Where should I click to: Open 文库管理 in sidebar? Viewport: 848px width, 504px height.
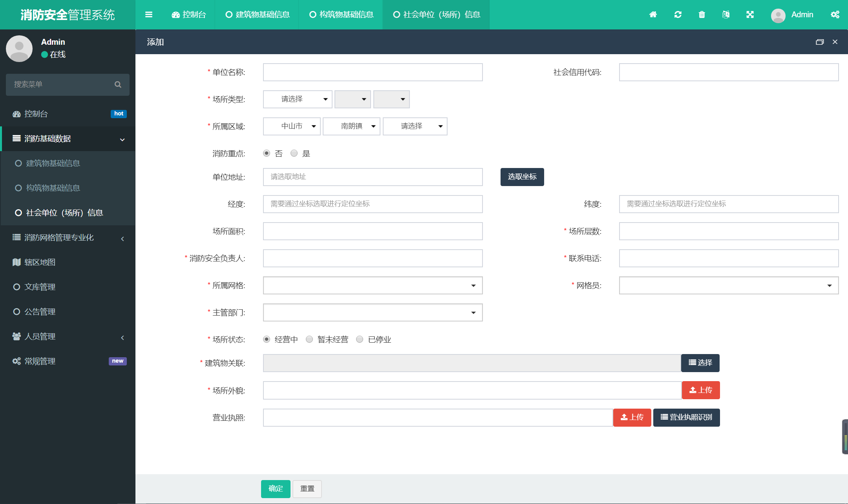tap(68, 287)
